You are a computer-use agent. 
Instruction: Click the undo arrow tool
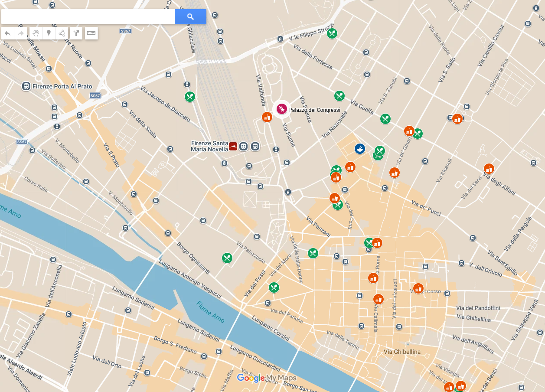click(x=7, y=33)
